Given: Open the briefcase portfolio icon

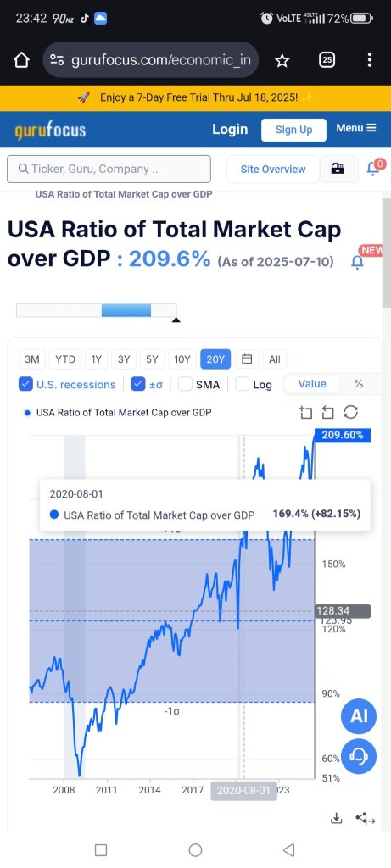Looking at the screenshot, I should coord(338,169).
